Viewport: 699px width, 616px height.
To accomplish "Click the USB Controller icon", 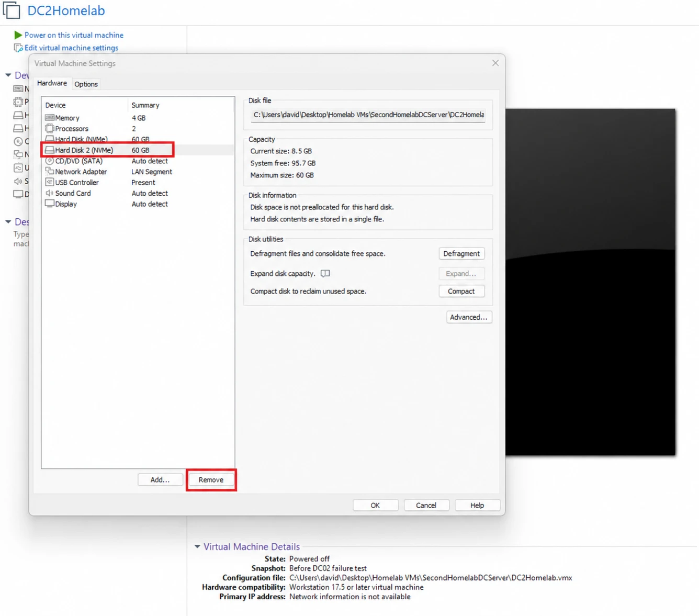I will pyautogui.click(x=50, y=182).
